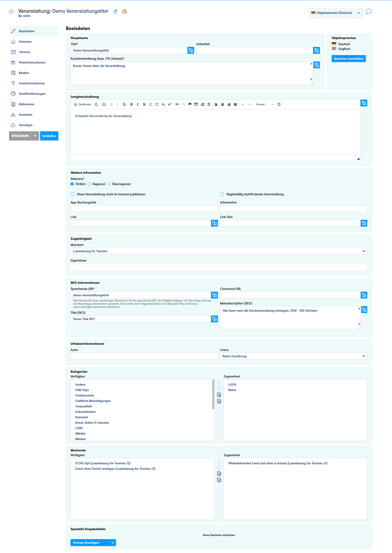Image resolution: width=392 pixels, height=553 pixels.
Task: Open the Objektsprache (Deutsch) dropdown
Action: point(335,13)
